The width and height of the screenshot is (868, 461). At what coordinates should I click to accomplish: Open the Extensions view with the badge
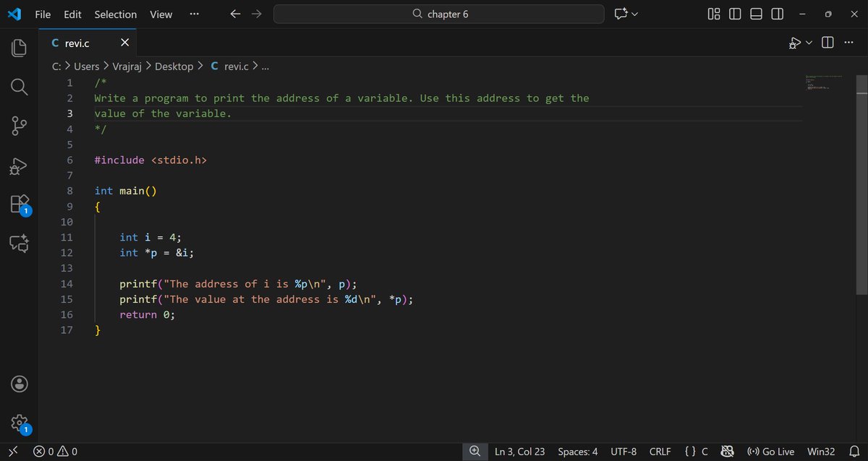coord(18,204)
